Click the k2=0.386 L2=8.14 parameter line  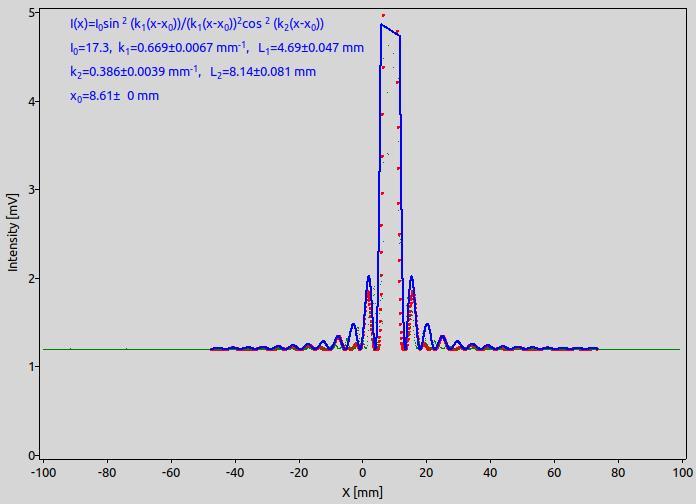pyautogui.click(x=193, y=72)
